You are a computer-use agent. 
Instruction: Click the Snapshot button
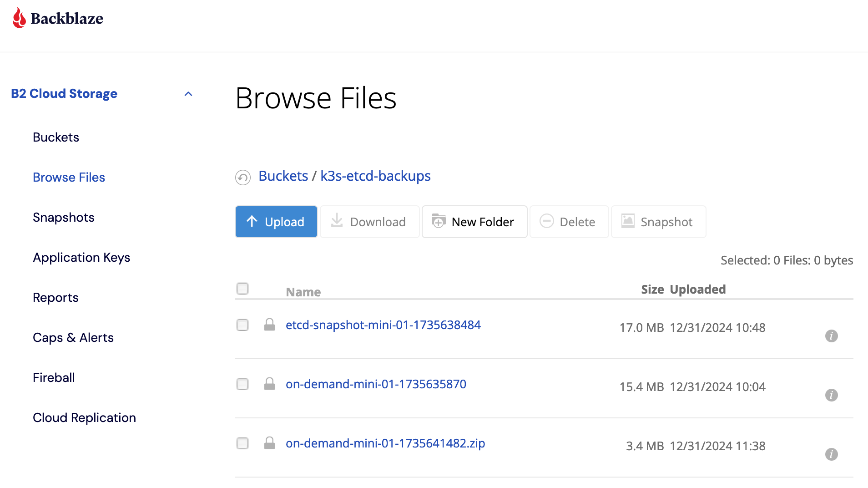tap(658, 222)
